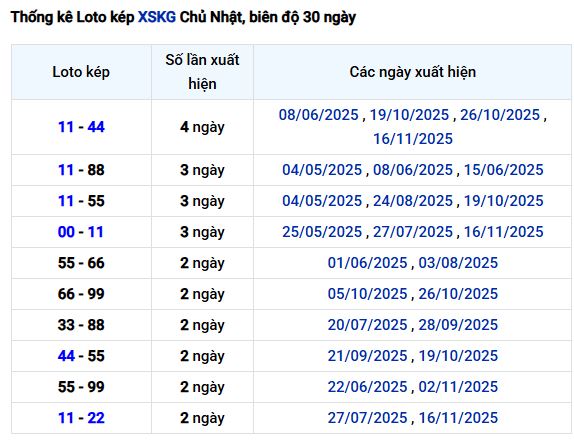
Task: Open date 16/11/2025 in the 11 - 44 row
Action: [x=413, y=139]
